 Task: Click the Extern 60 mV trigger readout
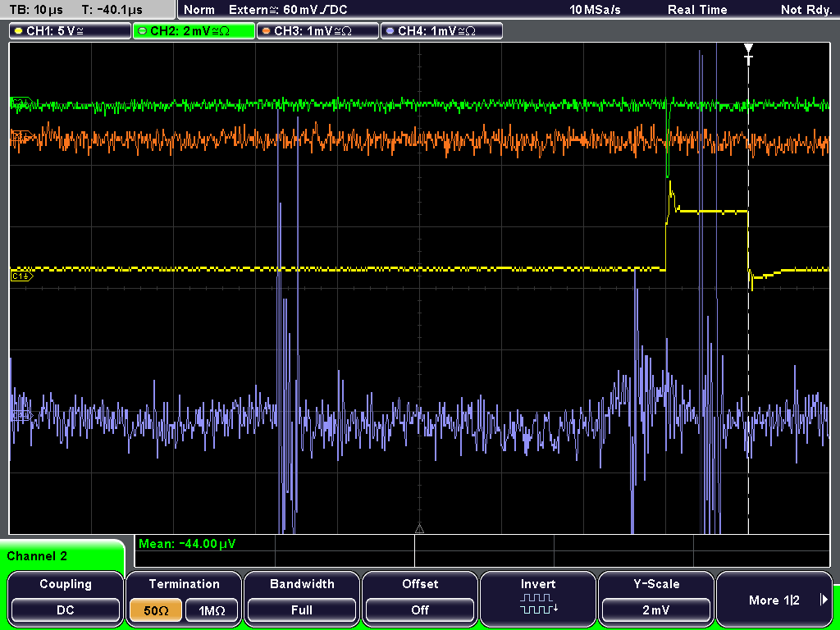(x=288, y=9)
